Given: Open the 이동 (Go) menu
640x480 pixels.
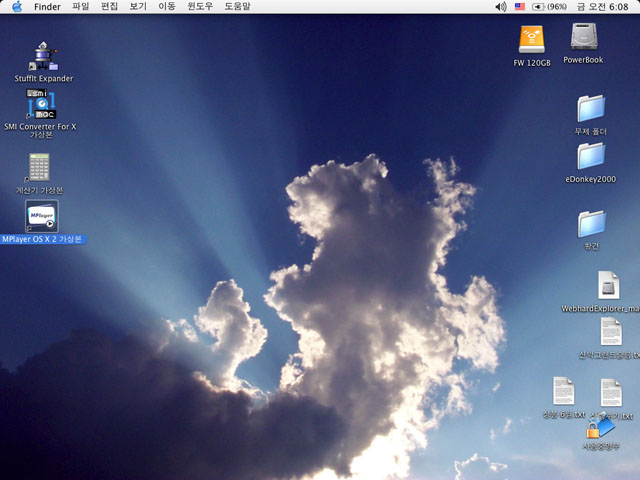Looking at the screenshot, I should coord(167,7).
